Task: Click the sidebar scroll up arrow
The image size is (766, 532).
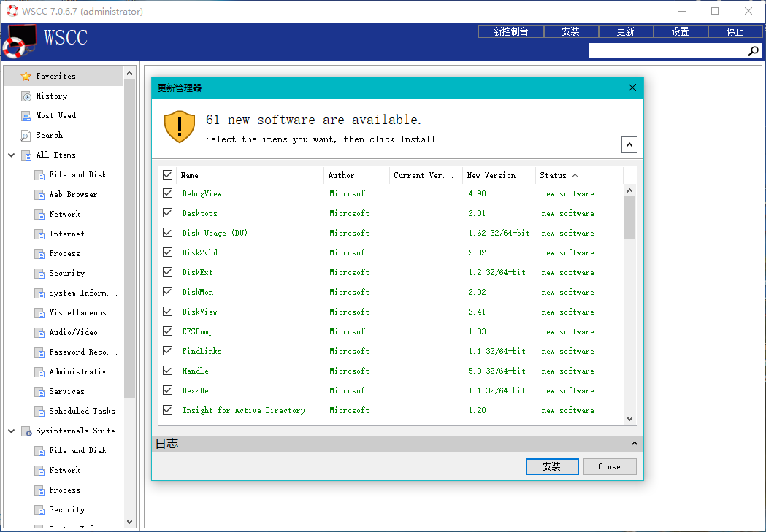Action: [129, 73]
